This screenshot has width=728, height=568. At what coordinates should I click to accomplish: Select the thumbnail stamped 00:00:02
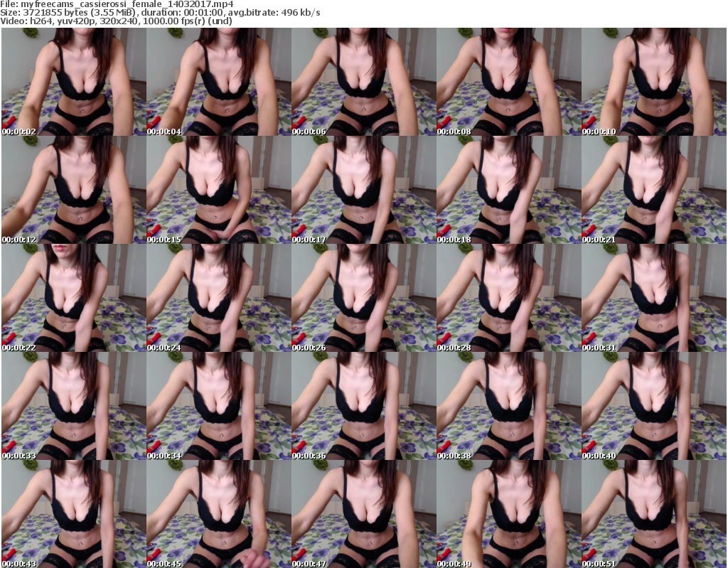(73, 82)
